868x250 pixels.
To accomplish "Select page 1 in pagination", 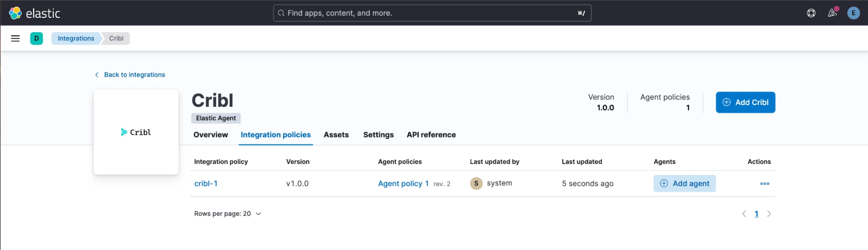I will [756, 214].
